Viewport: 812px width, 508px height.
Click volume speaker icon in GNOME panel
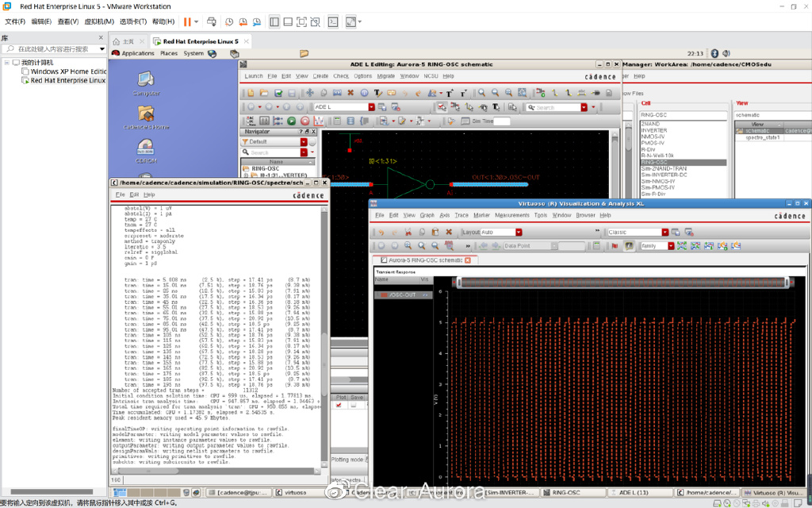pyautogui.click(x=726, y=53)
